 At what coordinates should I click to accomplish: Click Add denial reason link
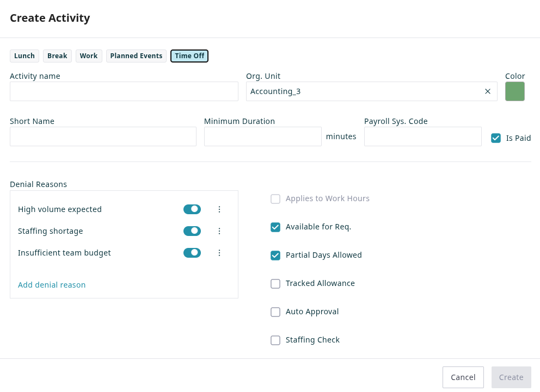(x=52, y=285)
